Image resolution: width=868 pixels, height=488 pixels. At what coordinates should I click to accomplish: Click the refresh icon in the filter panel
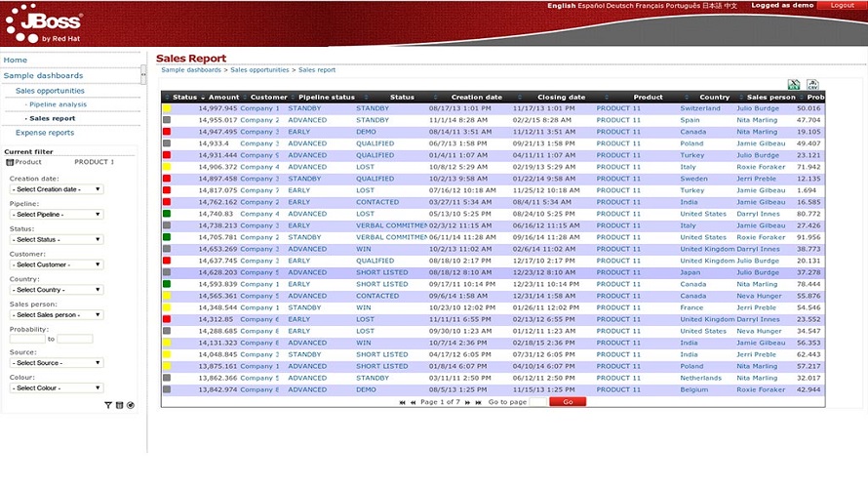[x=131, y=405]
